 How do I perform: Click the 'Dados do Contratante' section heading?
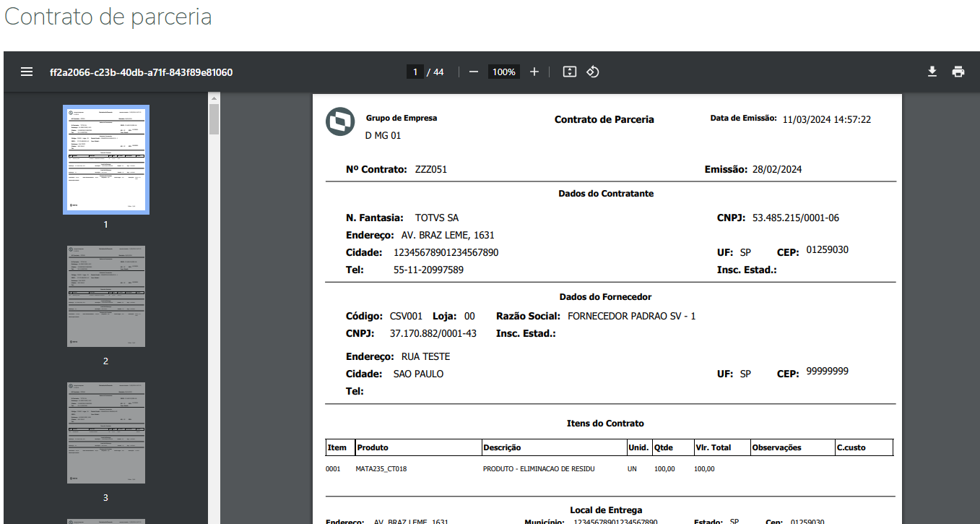coord(606,194)
